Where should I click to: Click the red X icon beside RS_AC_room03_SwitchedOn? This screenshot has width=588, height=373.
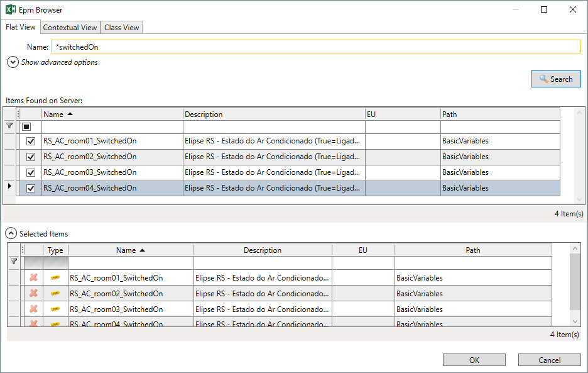tap(33, 309)
